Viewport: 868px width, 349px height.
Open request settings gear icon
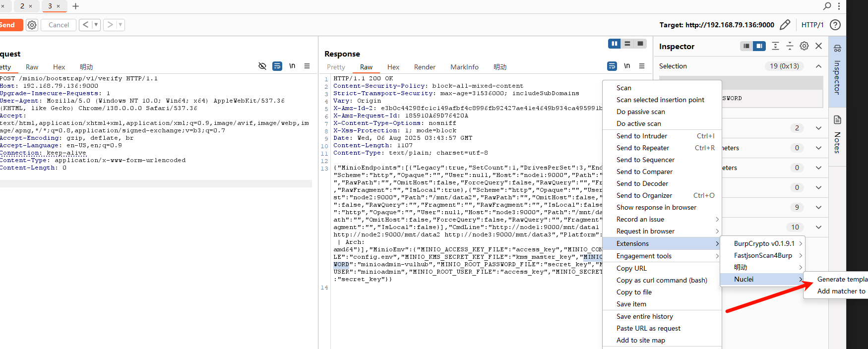point(32,25)
